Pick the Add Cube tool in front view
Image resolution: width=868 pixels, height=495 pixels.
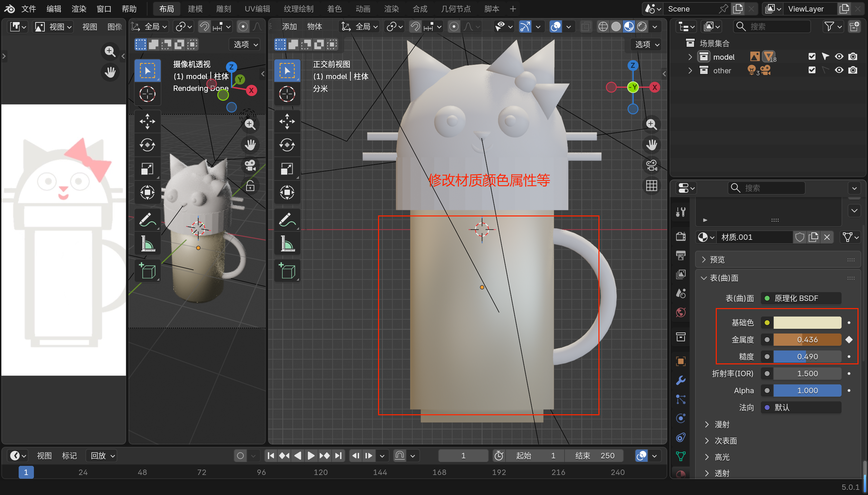[287, 271]
